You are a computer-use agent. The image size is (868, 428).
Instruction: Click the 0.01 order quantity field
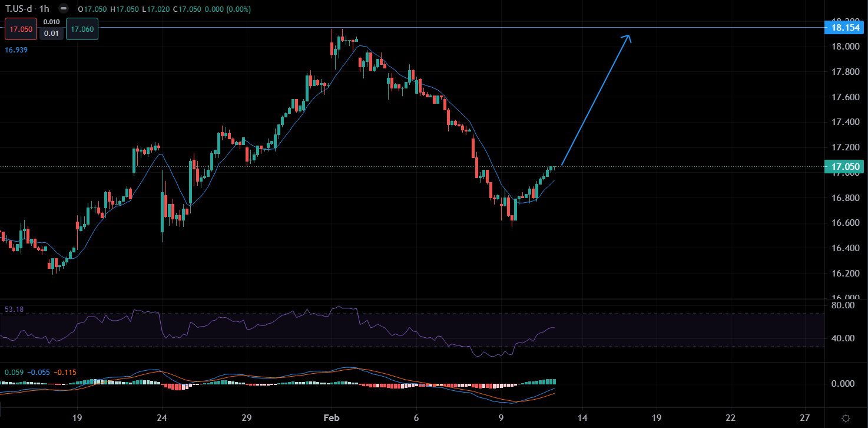tap(52, 34)
